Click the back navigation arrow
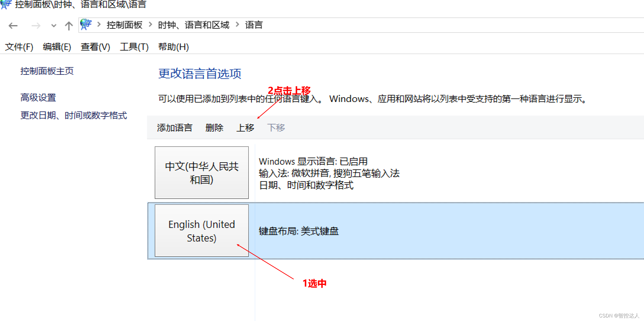 coord(13,26)
